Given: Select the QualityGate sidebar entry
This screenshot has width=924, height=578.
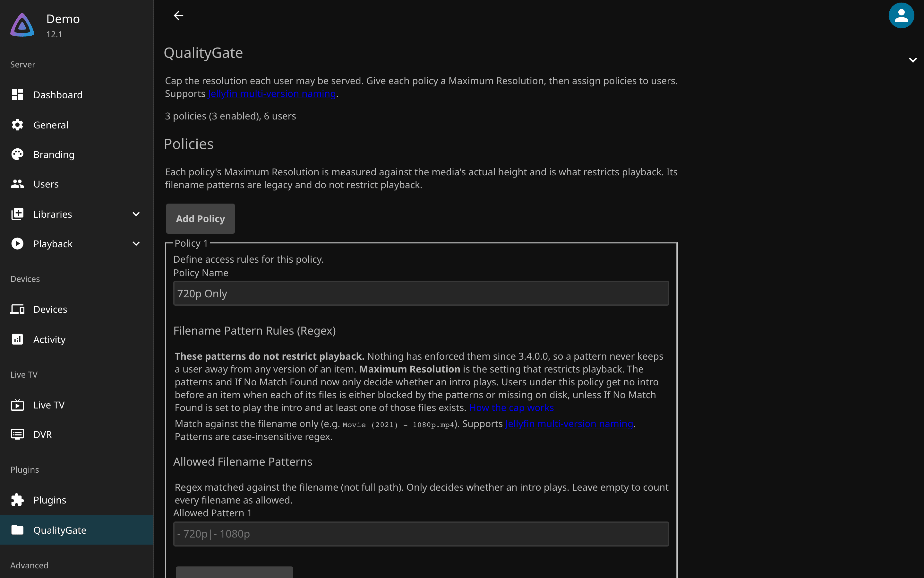Looking at the screenshot, I should 77,530.
